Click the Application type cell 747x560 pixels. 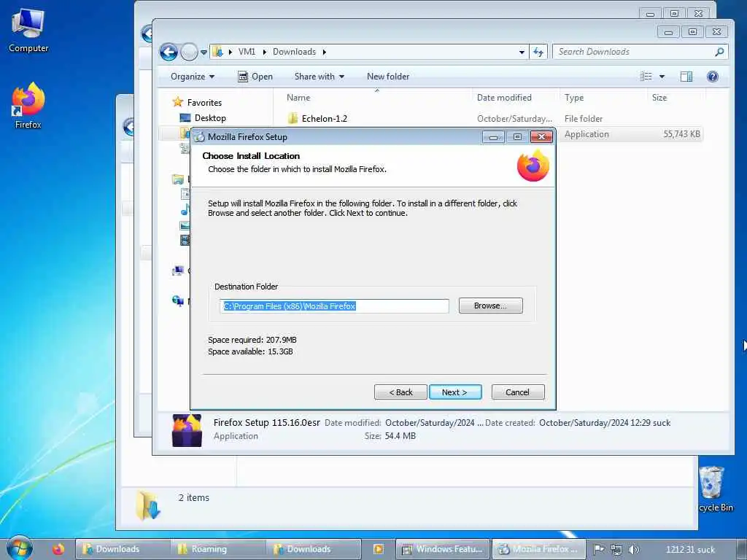coord(587,134)
